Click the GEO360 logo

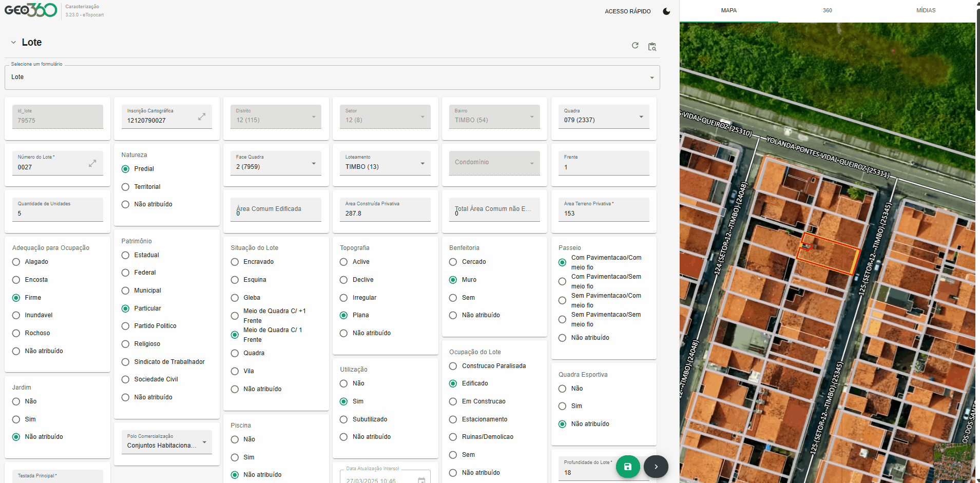click(31, 10)
